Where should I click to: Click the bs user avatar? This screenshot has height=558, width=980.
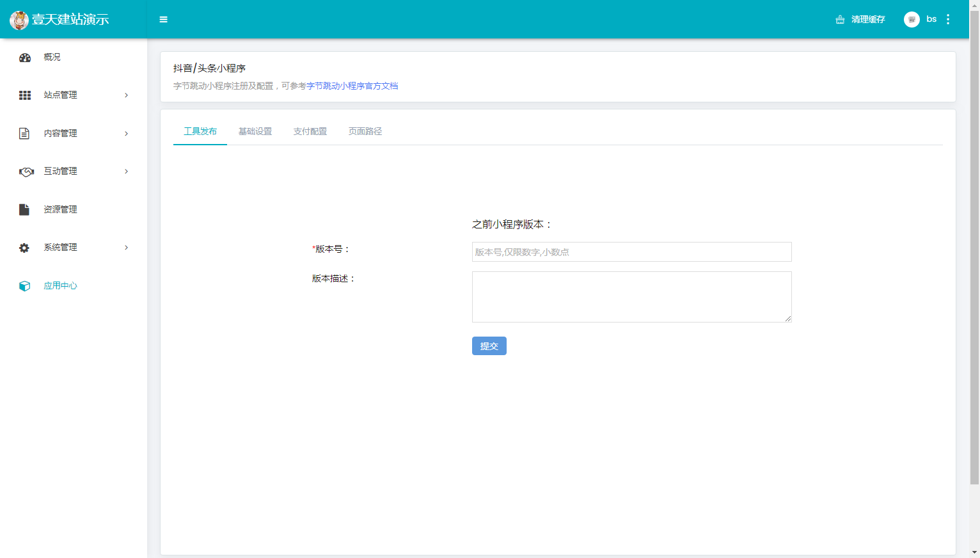912,19
